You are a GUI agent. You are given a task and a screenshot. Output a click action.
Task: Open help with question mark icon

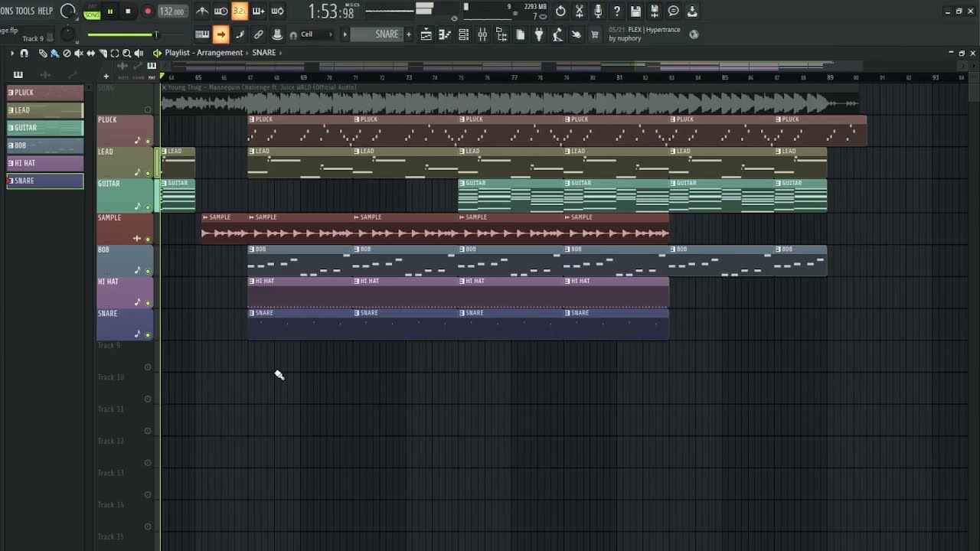(x=617, y=11)
